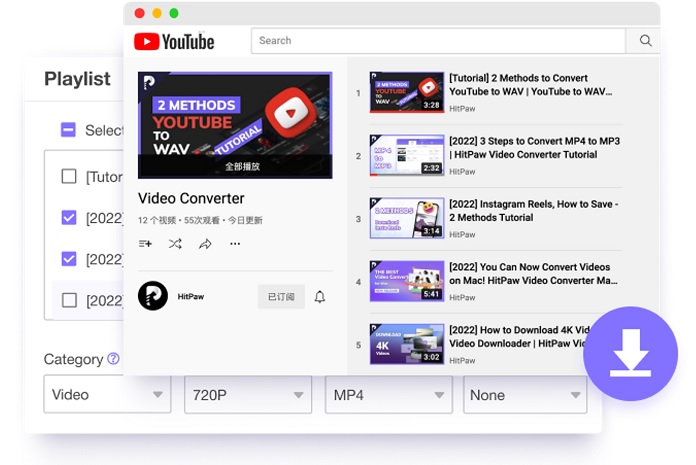This screenshot has width=696, height=465.
Task: Open title '3 Steps to Convert MP4 to MP3'
Action: (534, 148)
